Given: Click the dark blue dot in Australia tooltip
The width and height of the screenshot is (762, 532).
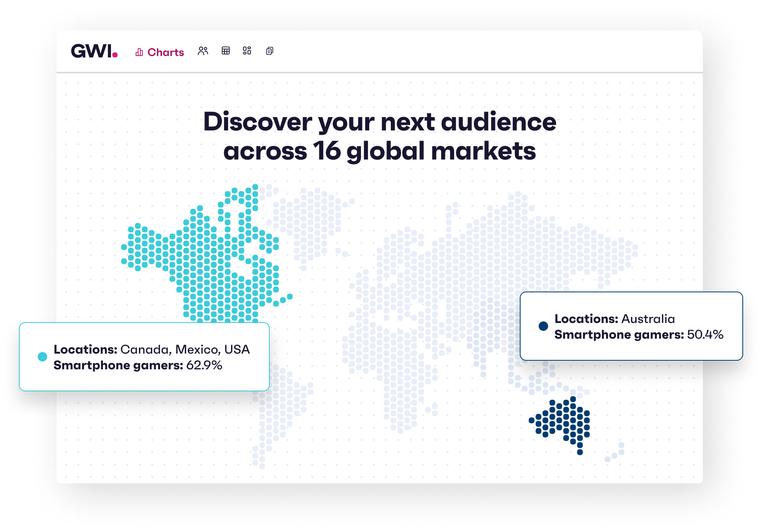Looking at the screenshot, I should [544, 325].
